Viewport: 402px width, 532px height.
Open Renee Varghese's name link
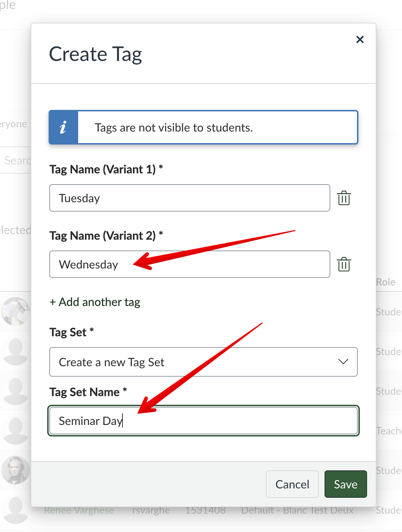79,510
